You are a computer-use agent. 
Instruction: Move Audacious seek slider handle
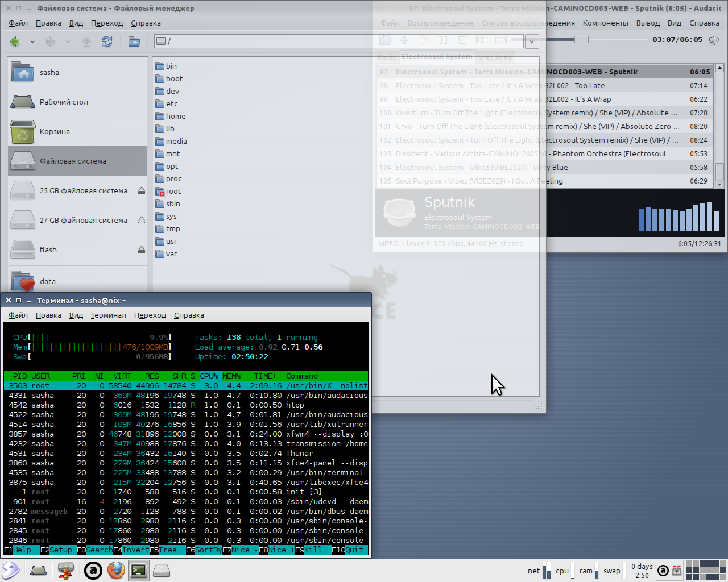coord(581,40)
